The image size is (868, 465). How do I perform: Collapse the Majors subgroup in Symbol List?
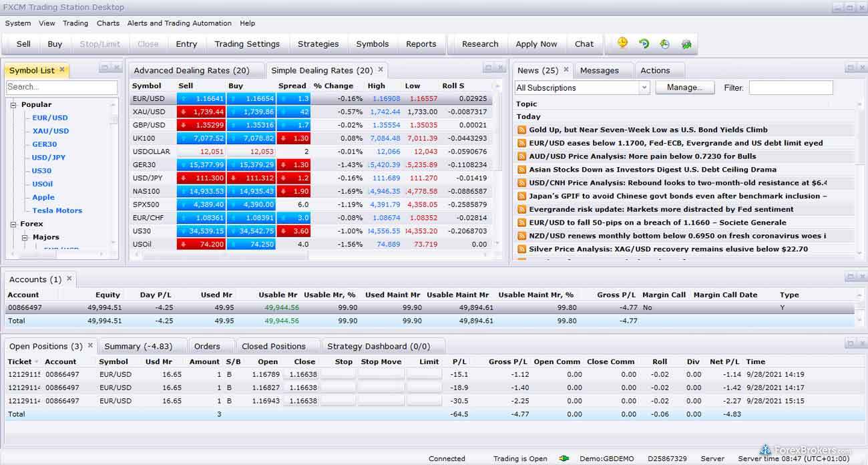(x=25, y=237)
